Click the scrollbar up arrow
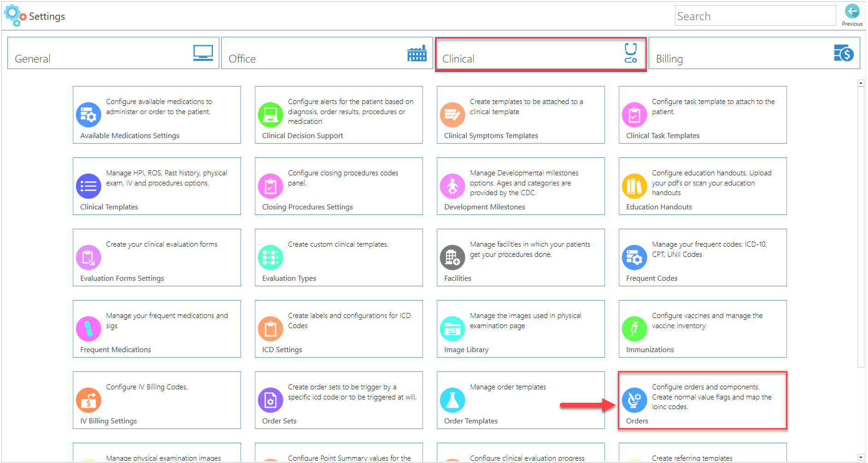Screen dimensions: 868x463 click(x=861, y=83)
